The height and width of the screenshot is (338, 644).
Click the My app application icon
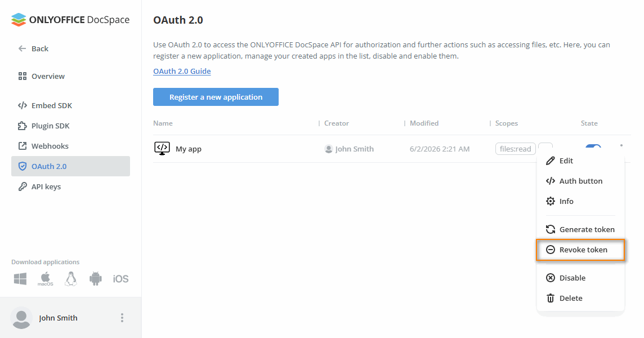click(x=162, y=149)
